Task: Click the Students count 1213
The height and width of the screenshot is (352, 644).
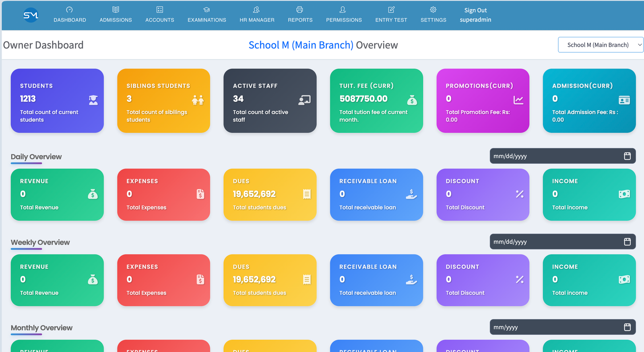Action: pyautogui.click(x=28, y=99)
